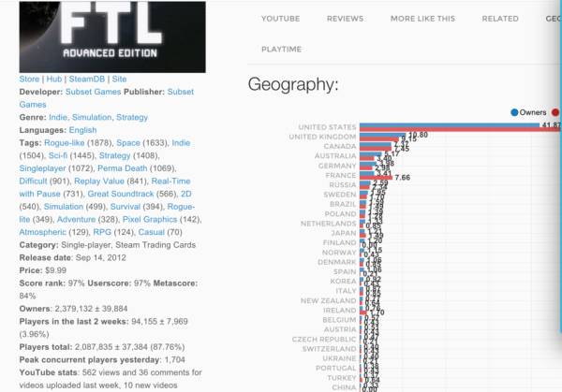Image resolution: width=562 pixels, height=392 pixels.
Task: Open the SteamDB link
Action: (x=89, y=80)
